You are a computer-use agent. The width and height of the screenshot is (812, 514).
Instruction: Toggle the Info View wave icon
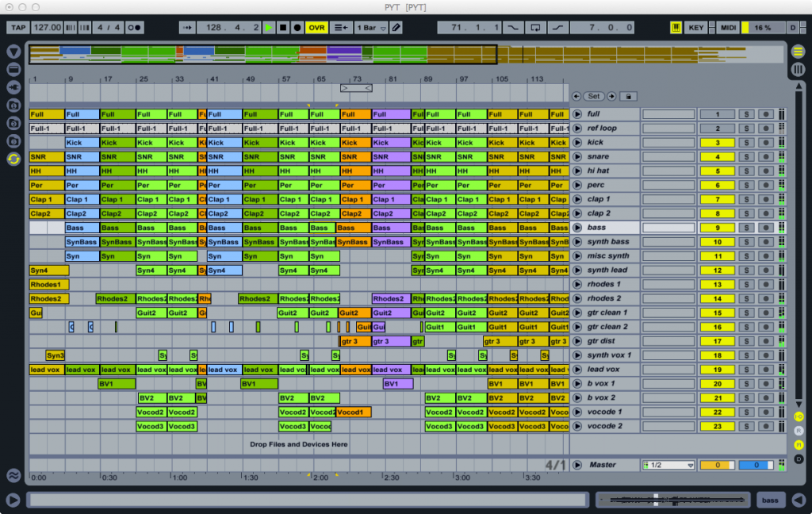click(13, 474)
